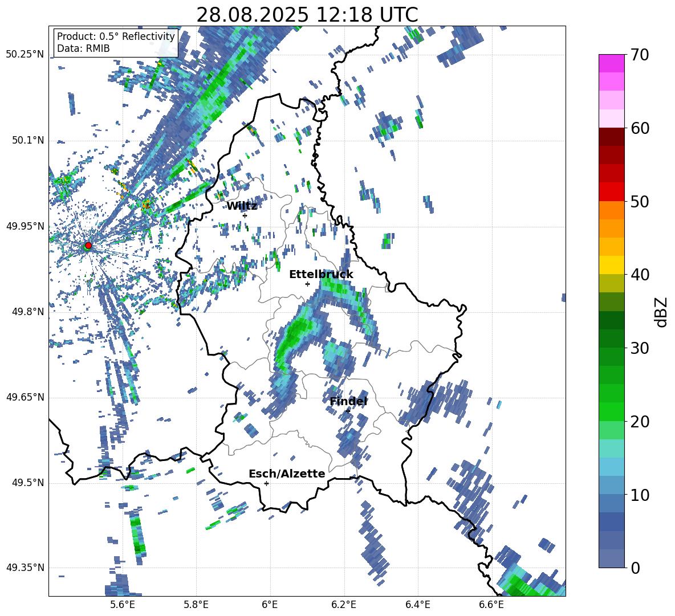Click the red radar site marker
The width and height of the screenshot is (675, 616).
point(88,245)
